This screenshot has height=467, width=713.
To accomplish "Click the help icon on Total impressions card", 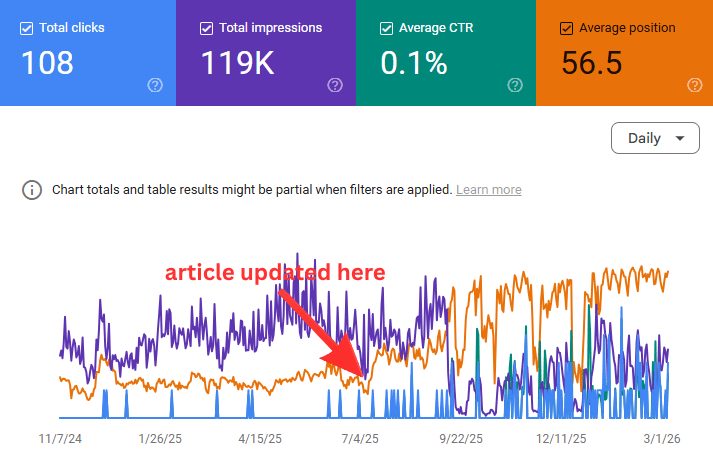I will tap(335, 85).
